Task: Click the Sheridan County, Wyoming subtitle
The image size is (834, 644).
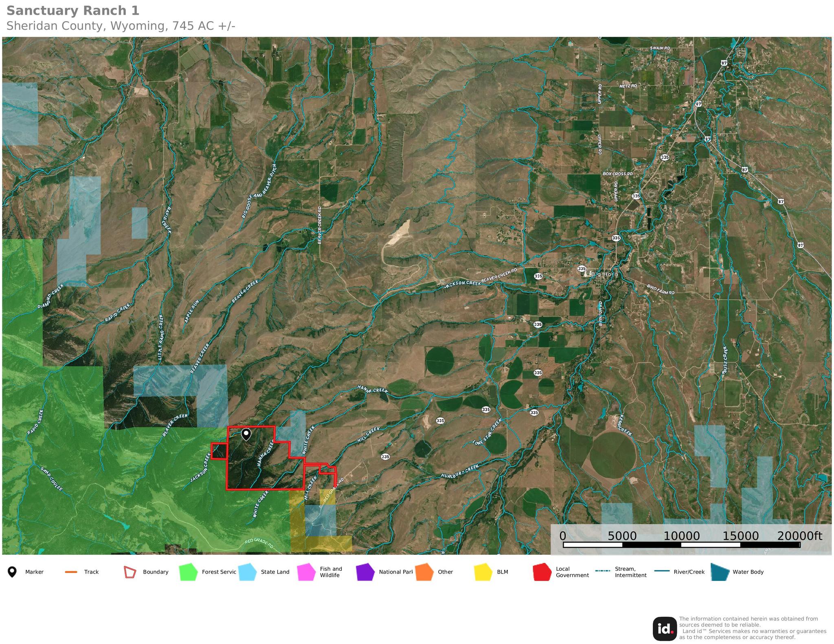Action: click(x=121, y=26)
